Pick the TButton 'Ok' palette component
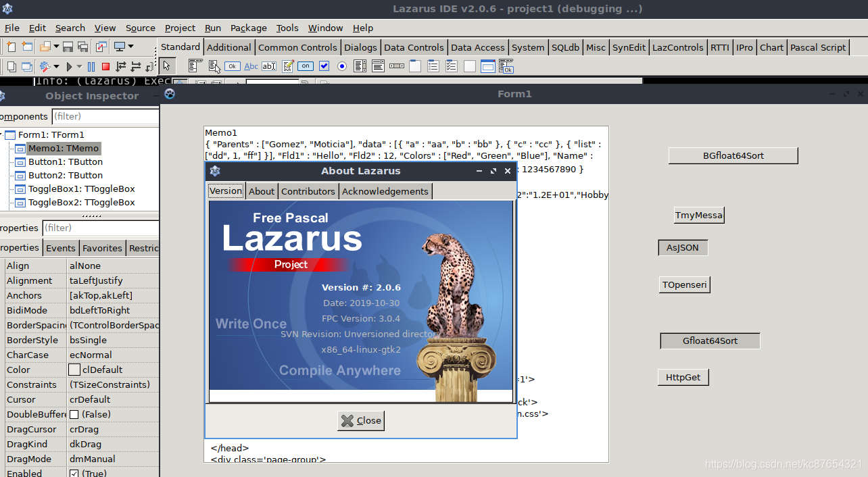Screen dimensions: 868x477 tap(232, 66)
